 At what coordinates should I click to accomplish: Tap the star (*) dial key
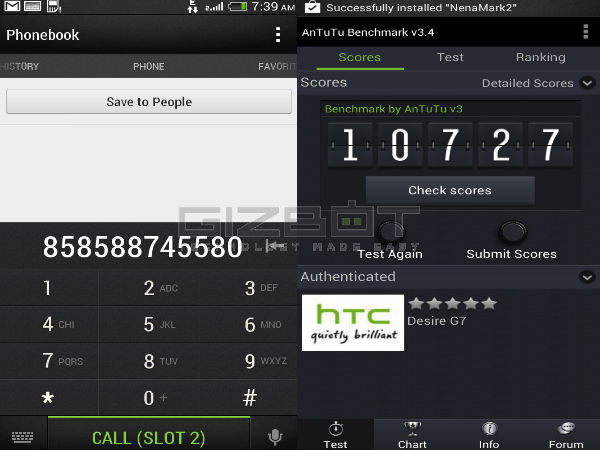point(49,398)
